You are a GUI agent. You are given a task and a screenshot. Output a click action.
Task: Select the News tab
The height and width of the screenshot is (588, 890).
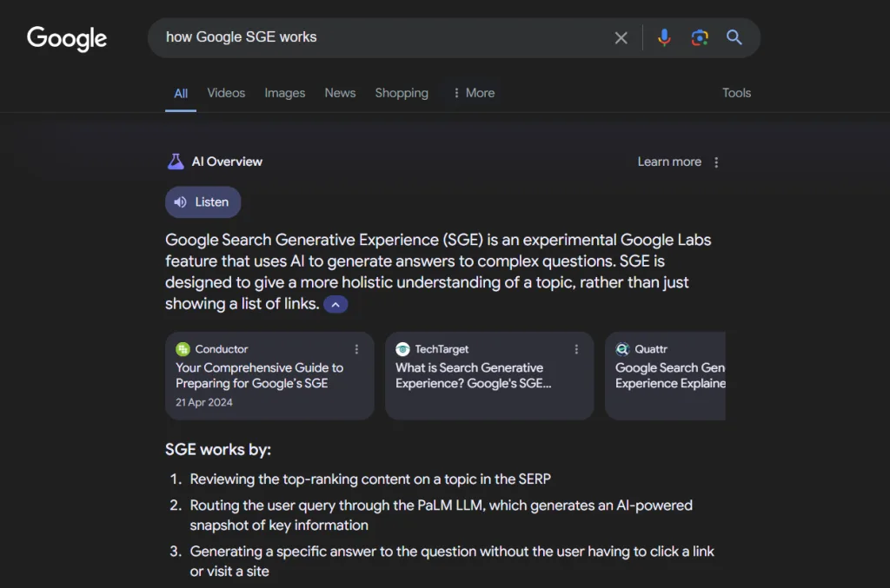point(340,93)
